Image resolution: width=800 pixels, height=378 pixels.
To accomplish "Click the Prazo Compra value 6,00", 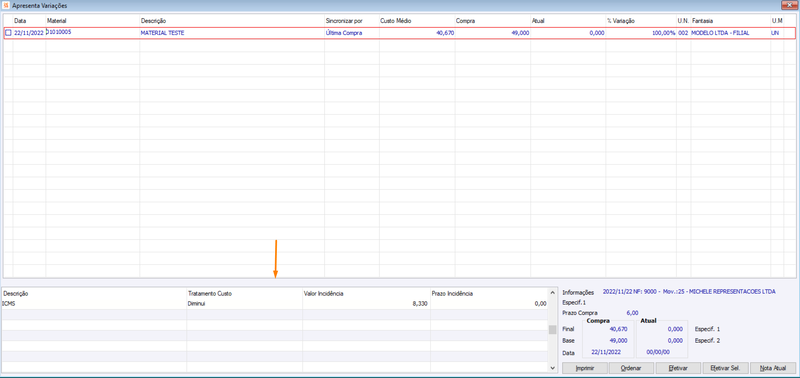I will click(x=632, y=313).
